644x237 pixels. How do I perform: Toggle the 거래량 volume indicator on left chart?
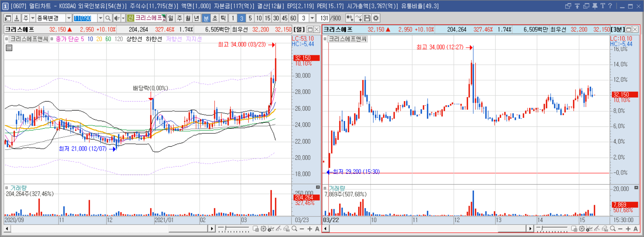click(x=7, y=188)
